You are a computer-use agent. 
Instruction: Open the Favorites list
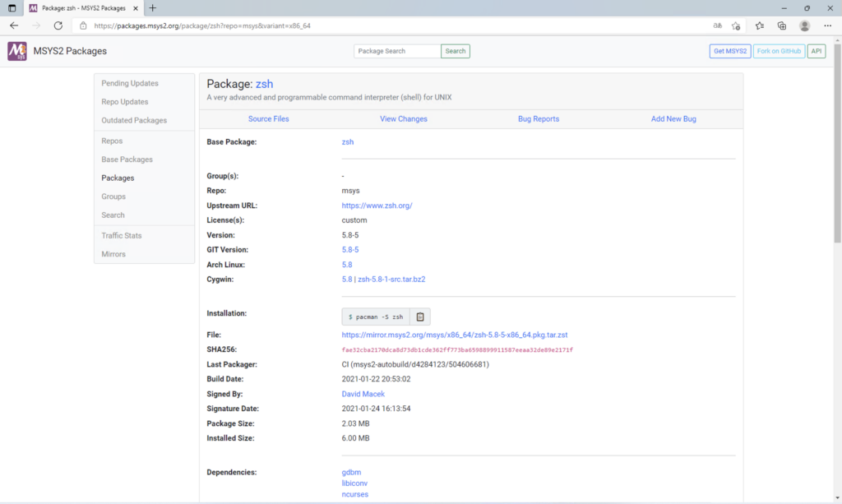[759, 25]
